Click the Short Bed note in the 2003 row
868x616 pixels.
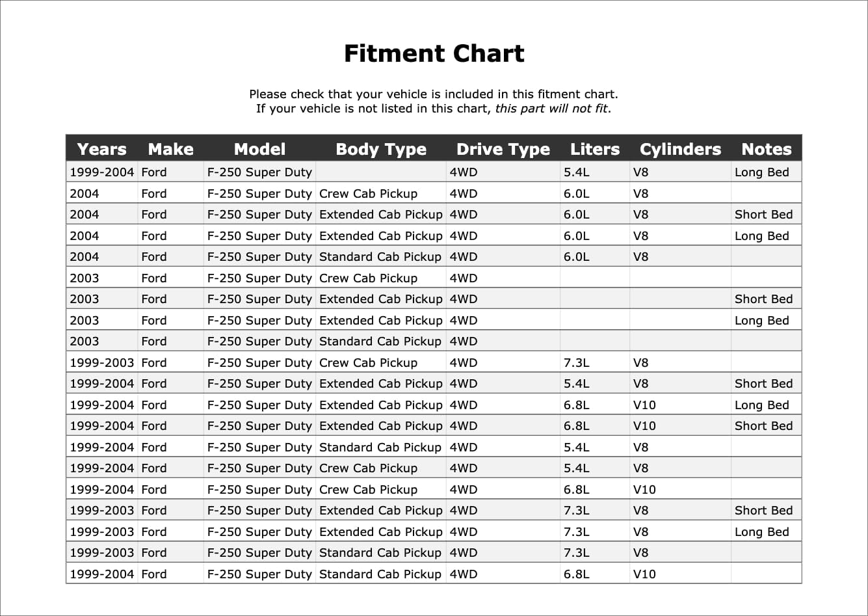(763, 299)
